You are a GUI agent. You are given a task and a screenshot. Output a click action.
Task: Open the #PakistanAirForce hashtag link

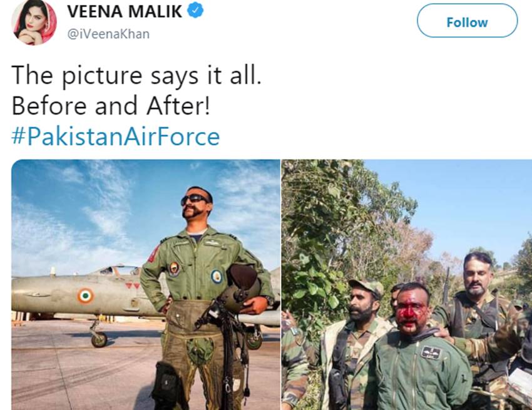pos(115,136)
